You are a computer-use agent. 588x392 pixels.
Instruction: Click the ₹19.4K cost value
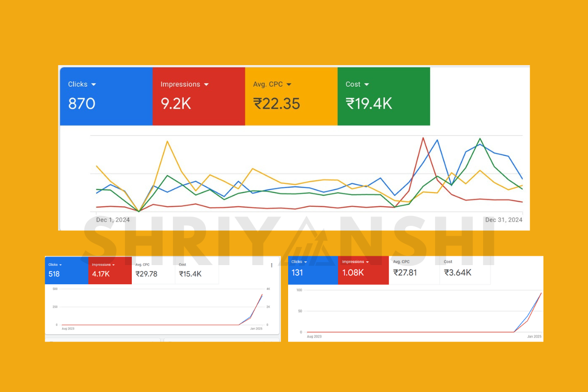coord(369,104)
